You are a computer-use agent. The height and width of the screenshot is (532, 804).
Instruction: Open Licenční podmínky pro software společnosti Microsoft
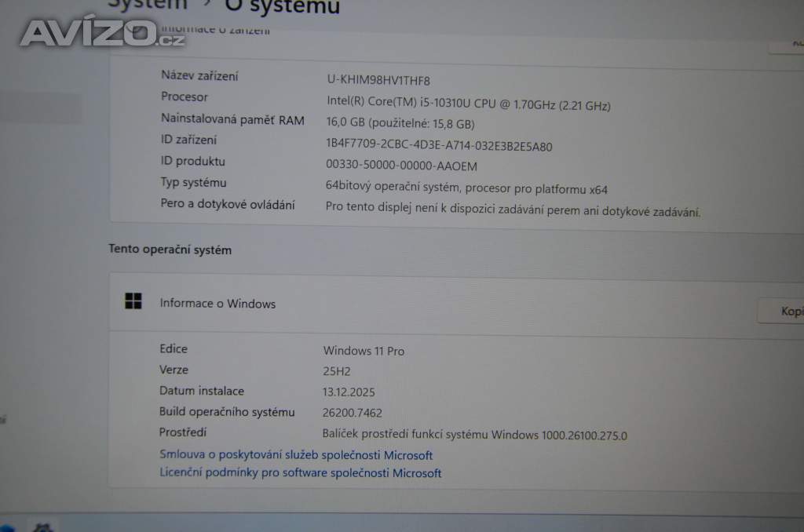(300, 473)
